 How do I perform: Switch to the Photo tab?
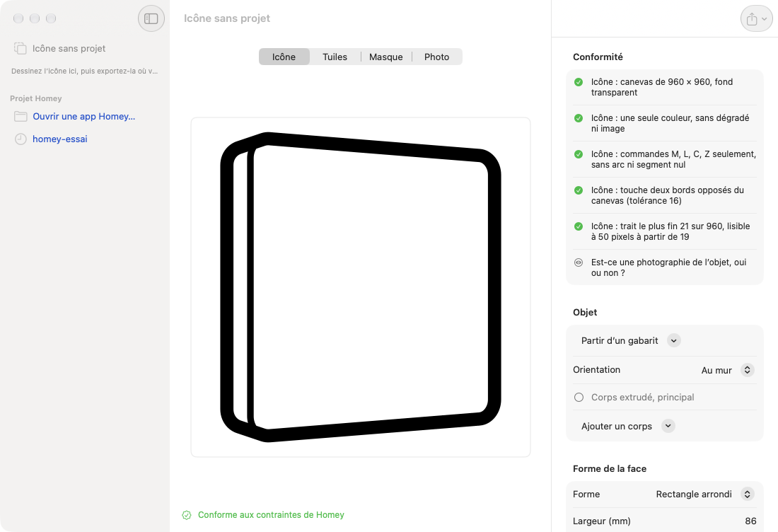[436, 57]
